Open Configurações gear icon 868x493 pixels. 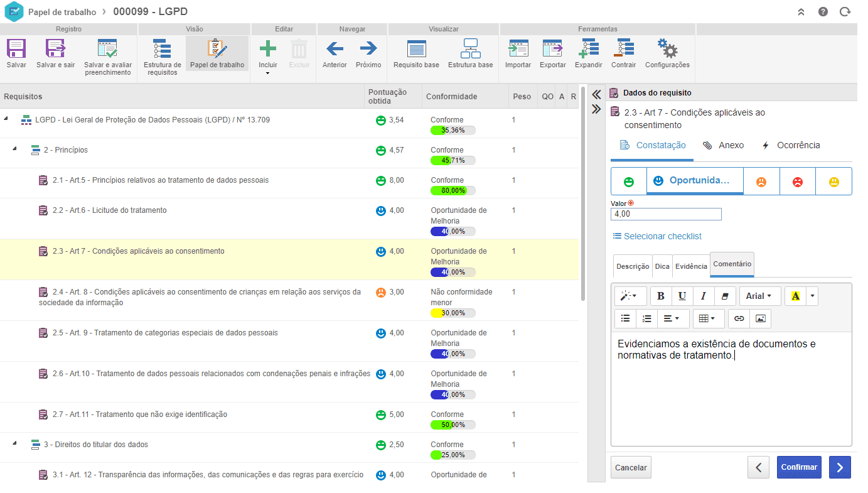pyautogui.click(x=667, y=49)
